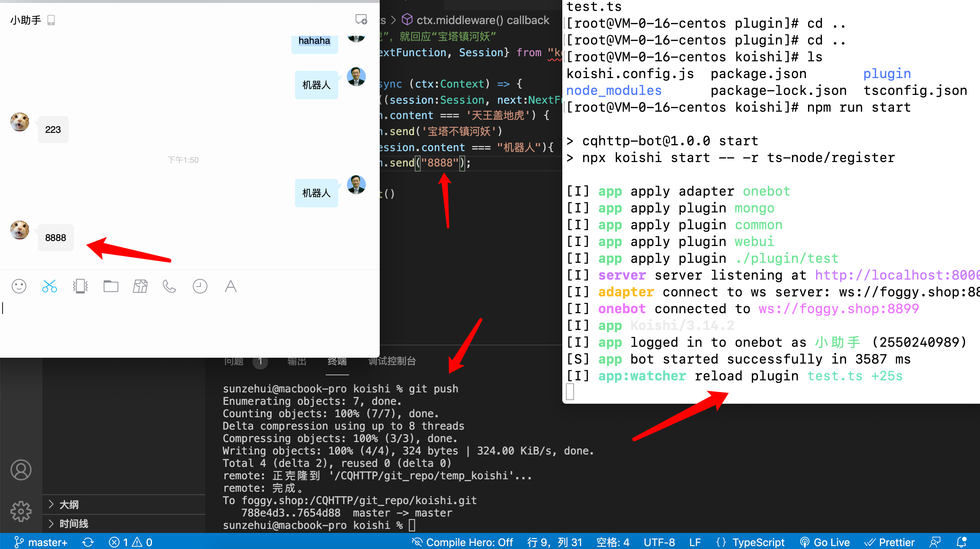Toggle Go Live server in status bar
Viewport: 980px width, 549px height.
click(825, 542)
